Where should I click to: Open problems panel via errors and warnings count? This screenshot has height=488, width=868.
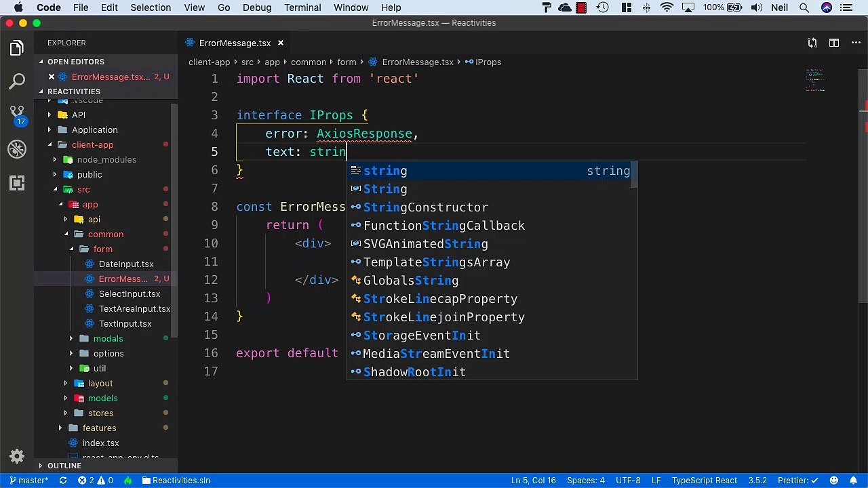pyautogui.click(x=95, y=480)
